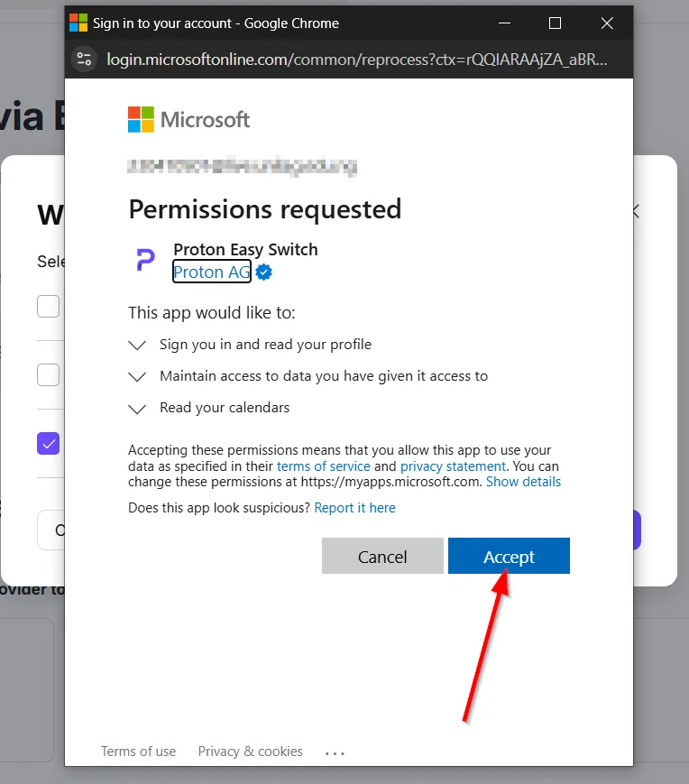Screen dimensions: 689x784
Task: Click the Microsoft logo
Action: pos(188,119)
